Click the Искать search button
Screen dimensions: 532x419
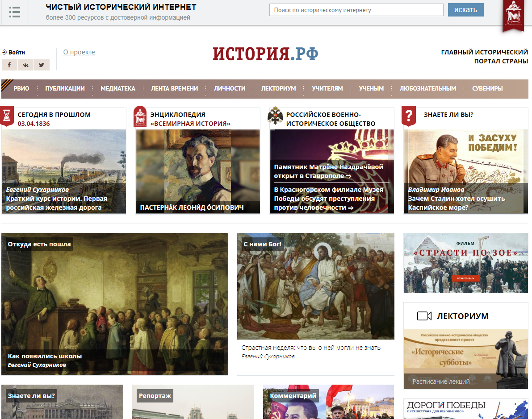[x=465, y=10]
